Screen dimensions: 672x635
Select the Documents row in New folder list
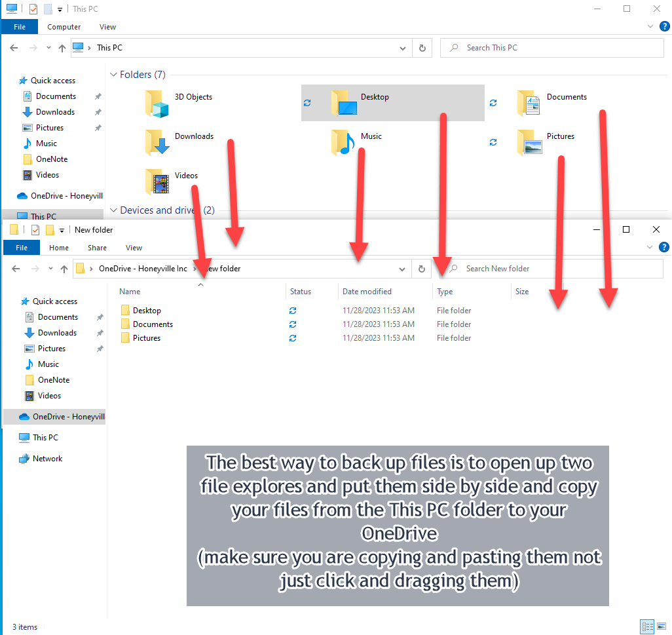295,324
